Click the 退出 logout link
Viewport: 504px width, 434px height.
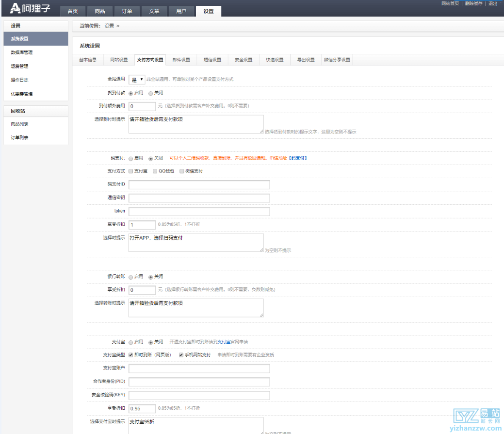point(492,3)
